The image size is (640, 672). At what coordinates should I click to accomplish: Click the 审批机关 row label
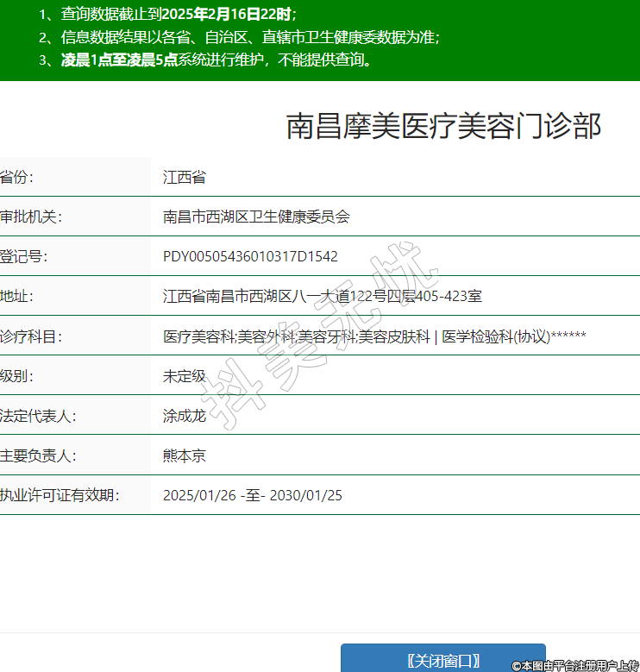pyautogui.click(x=31, y=217)
